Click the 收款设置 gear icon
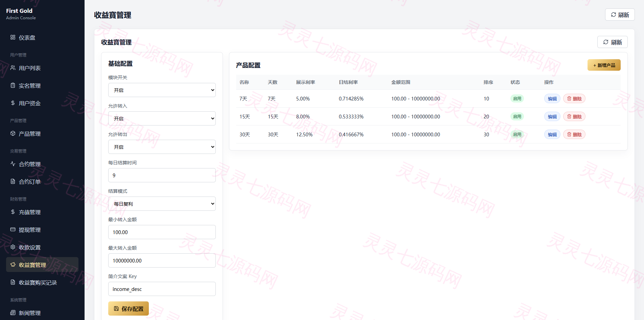This screenshot has height=320, width=644. (13, 247)
